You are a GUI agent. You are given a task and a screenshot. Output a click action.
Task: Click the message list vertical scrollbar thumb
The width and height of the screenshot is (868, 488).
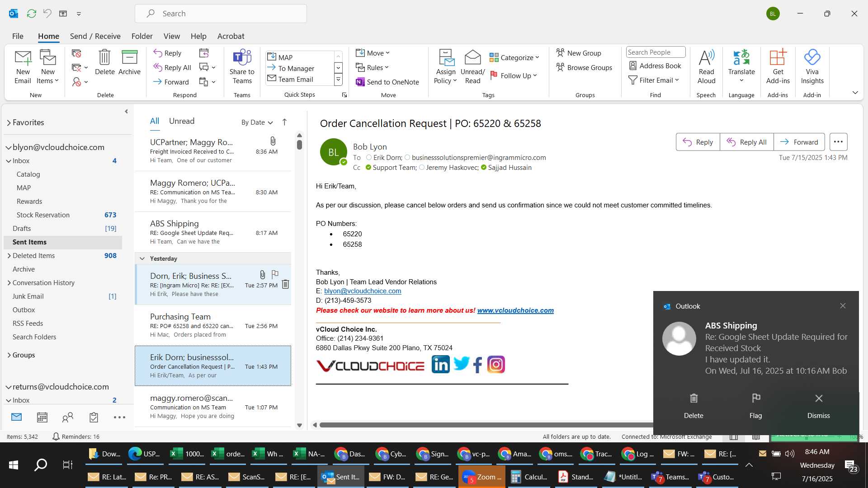pyautogui.click(x=299, y=145)
